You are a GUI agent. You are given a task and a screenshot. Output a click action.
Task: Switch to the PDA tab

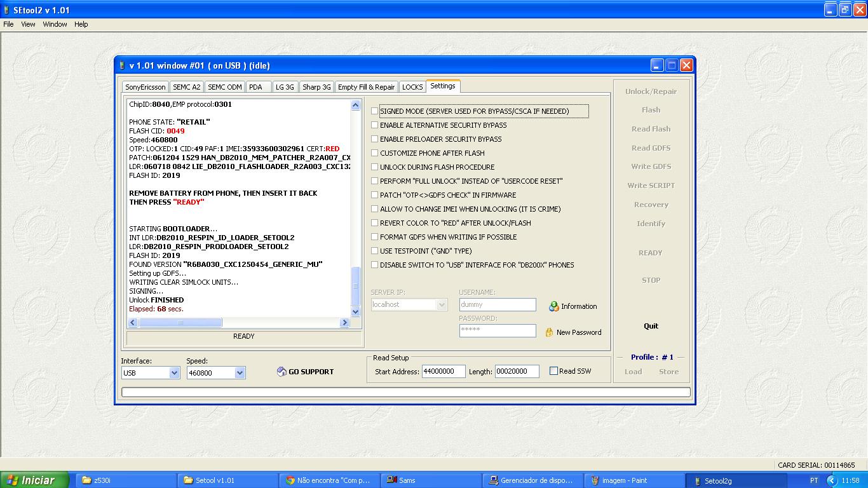coord(259,87)
